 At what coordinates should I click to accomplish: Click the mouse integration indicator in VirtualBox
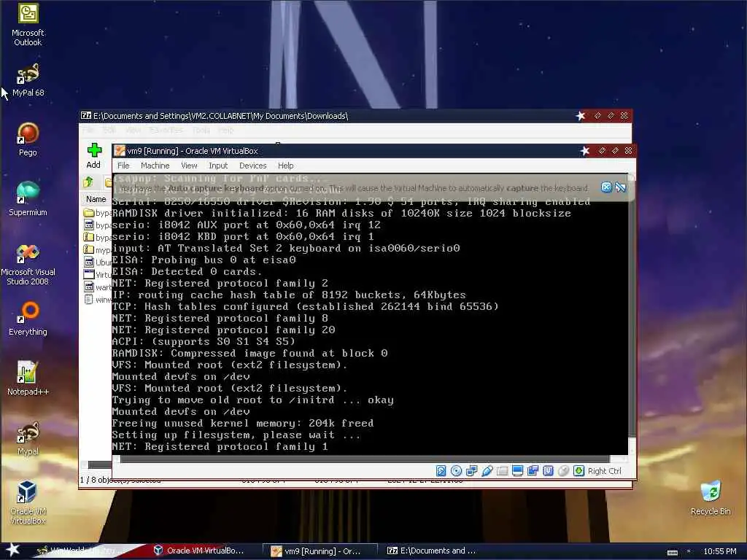563,471
